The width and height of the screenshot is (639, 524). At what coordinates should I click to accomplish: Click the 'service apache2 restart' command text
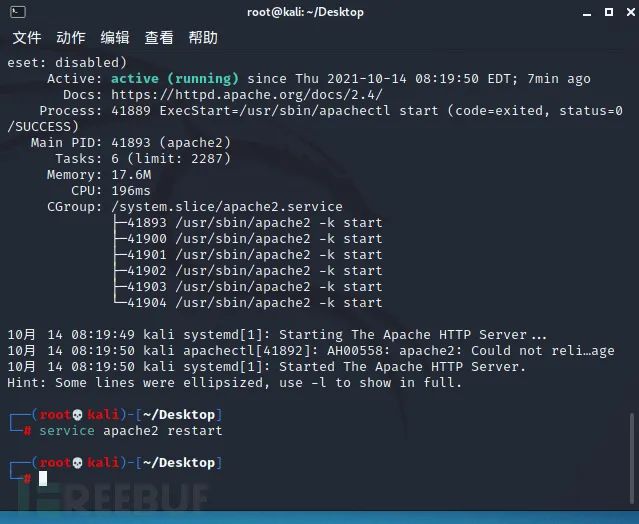[130, 431]
